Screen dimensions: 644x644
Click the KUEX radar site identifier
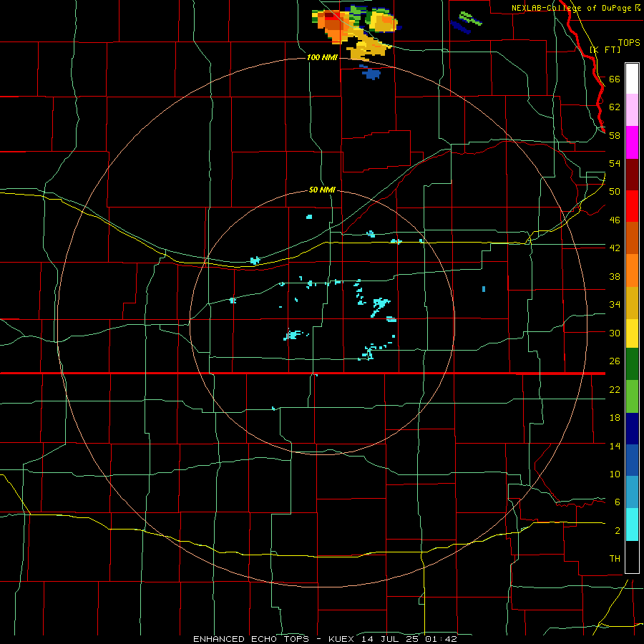click(x=343, y=639)
